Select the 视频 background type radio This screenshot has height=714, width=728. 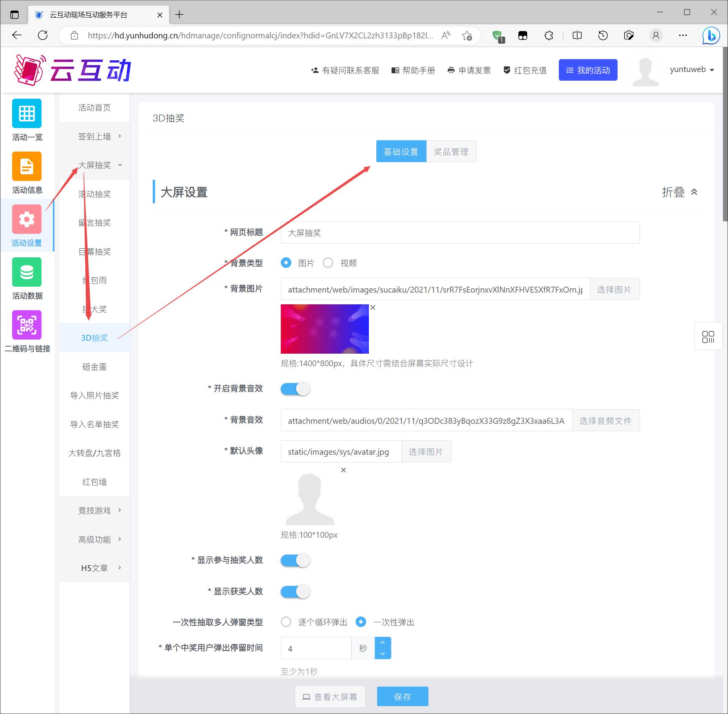click(x=328, y=263)
